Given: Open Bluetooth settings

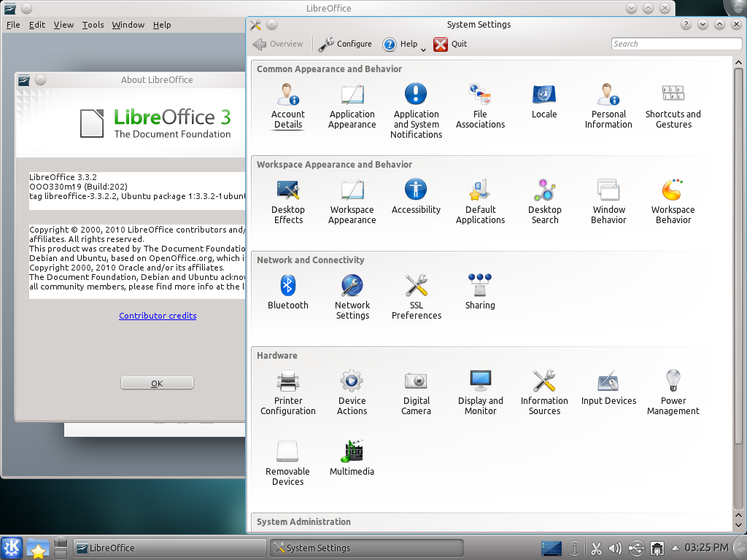Looking at the screenshot, I should click(287, 292).
